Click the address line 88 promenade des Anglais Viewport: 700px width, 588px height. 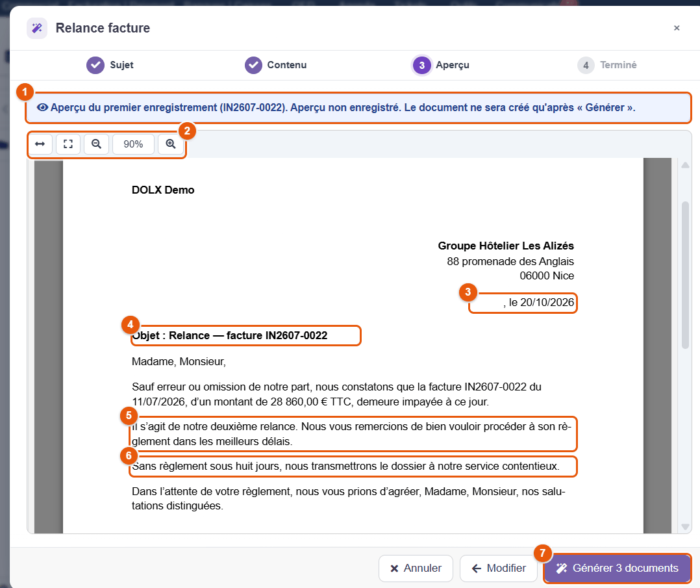coord(510,261)
